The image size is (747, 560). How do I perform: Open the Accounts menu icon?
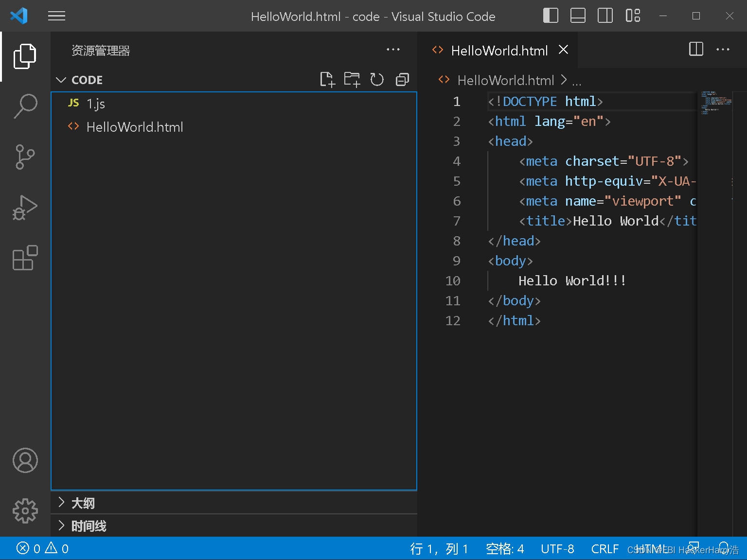[x=25, y=460]
